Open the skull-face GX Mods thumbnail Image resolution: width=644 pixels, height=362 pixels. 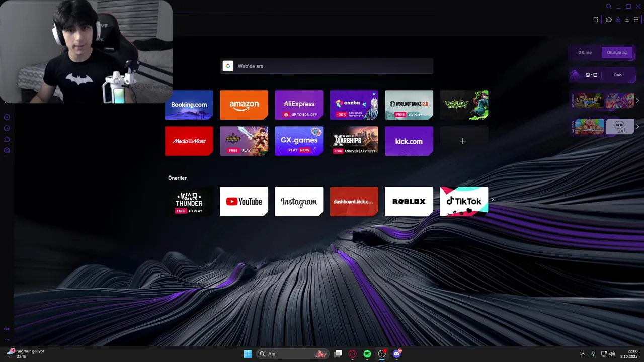click(620, 126)
